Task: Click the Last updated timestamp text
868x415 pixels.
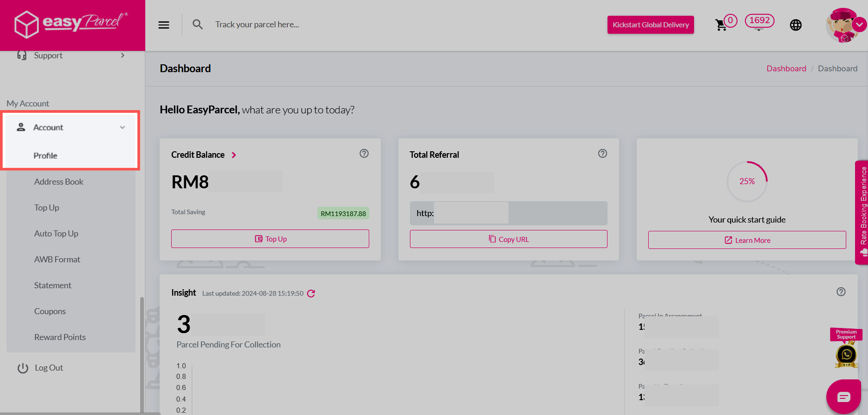Action: (253, 293)
